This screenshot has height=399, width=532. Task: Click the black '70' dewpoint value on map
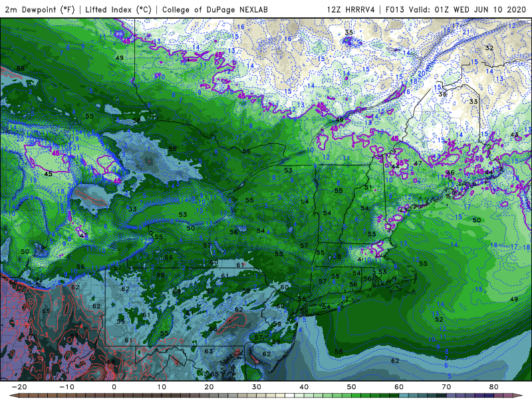[x=33, y=336]
